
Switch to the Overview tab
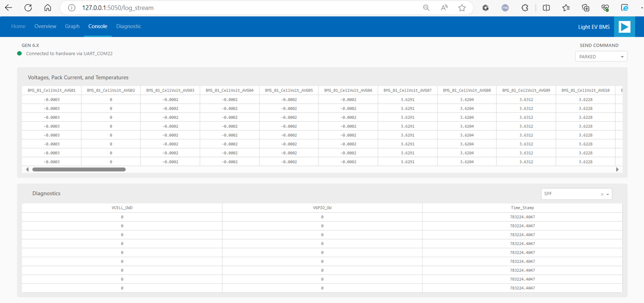pyautogui.click(x=45, y=26)
